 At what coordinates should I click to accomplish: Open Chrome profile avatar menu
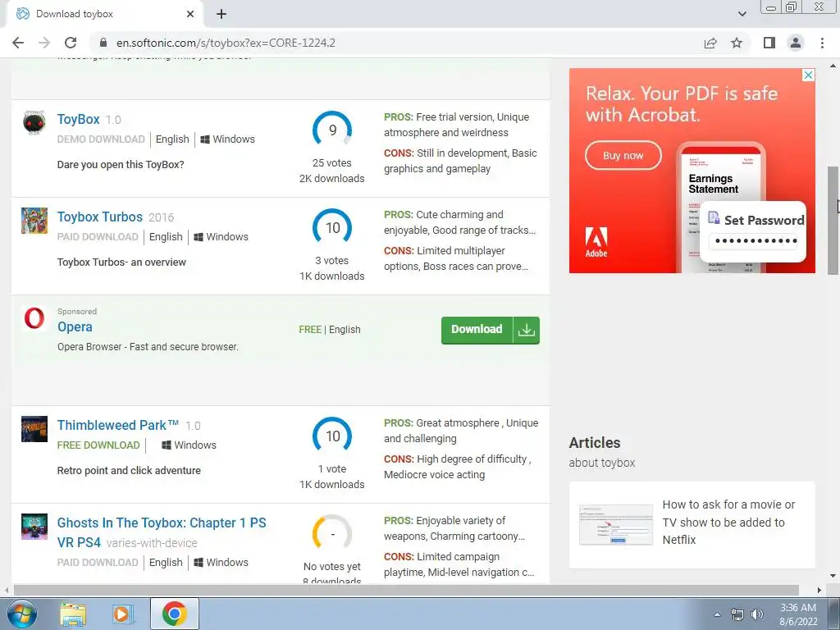click(796, 43)
